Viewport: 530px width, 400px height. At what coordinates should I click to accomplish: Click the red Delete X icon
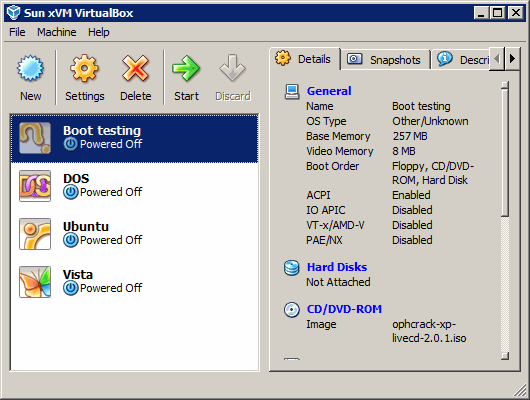[x=136, y=68]
